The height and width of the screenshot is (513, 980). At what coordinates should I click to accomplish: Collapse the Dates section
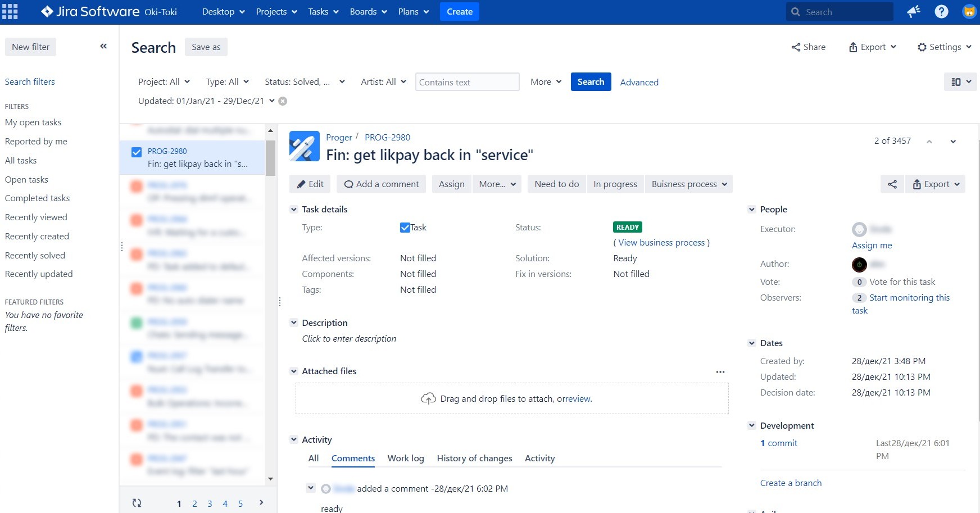tap(752, 343)
